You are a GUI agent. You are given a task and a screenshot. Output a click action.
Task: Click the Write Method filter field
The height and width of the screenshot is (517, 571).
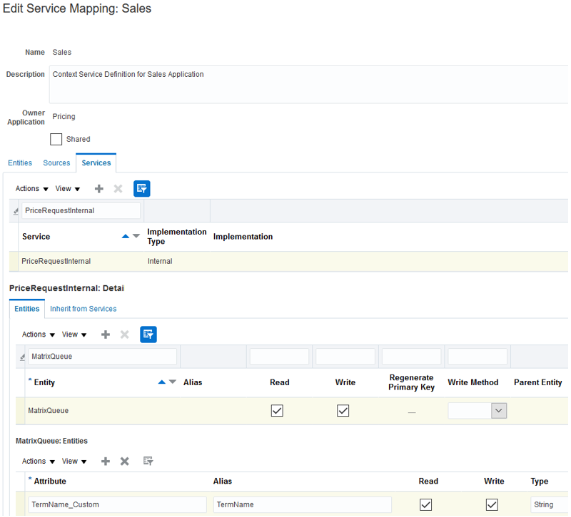pos(477,356)
